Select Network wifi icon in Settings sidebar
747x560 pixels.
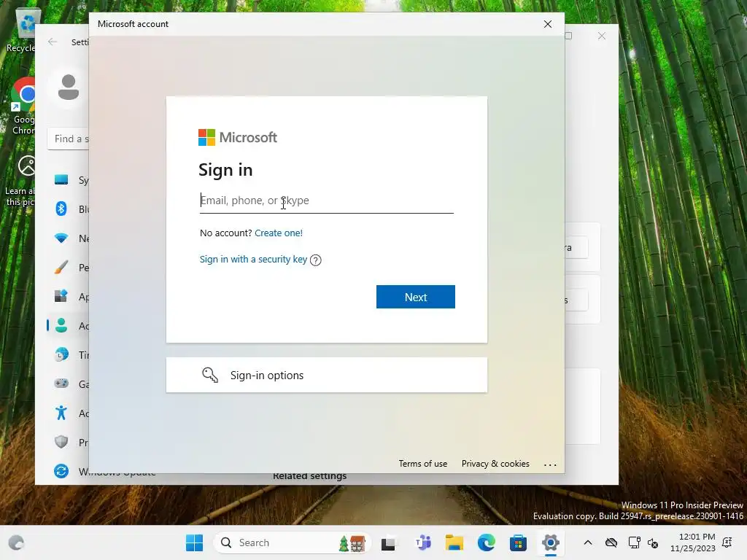click(x=61, y=238)
